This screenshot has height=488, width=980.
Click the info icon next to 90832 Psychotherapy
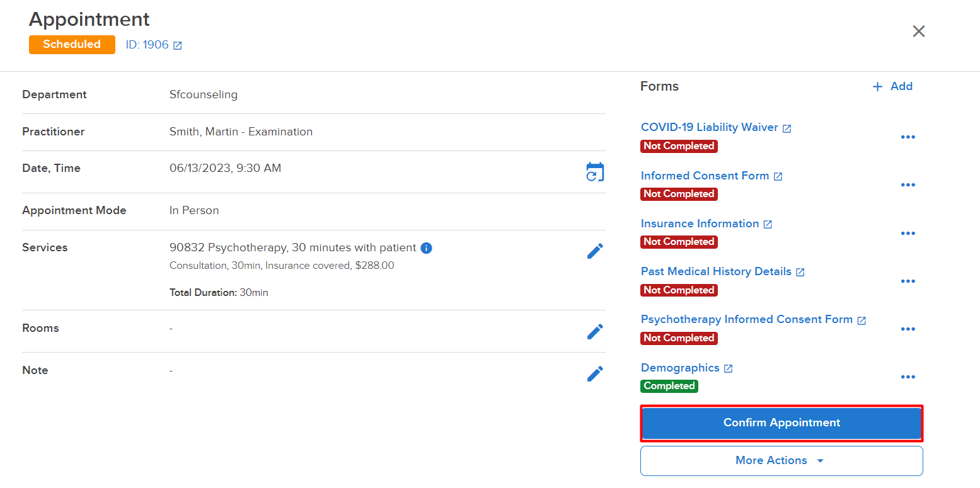(x=426, y=247)
